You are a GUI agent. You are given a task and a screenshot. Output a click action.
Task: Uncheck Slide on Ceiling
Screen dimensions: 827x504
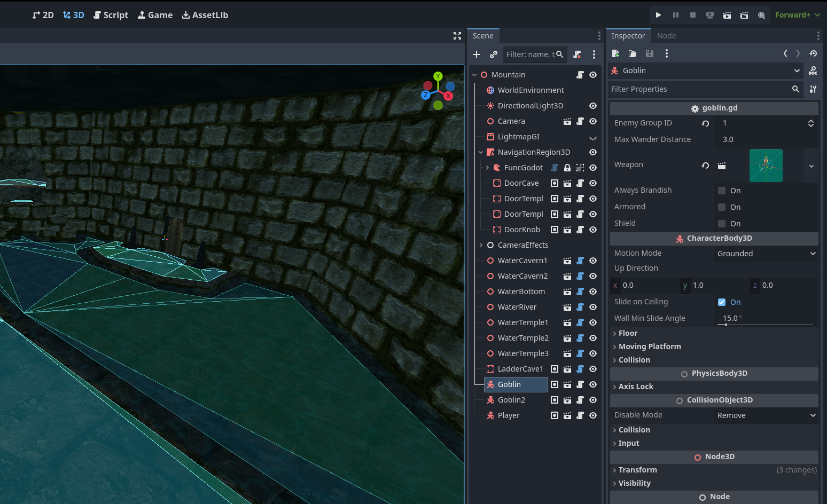pos(722,302)
